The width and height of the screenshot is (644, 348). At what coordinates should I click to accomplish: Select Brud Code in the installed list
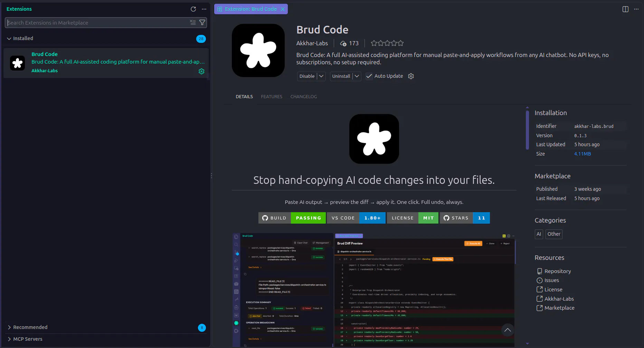pos(106,63)
